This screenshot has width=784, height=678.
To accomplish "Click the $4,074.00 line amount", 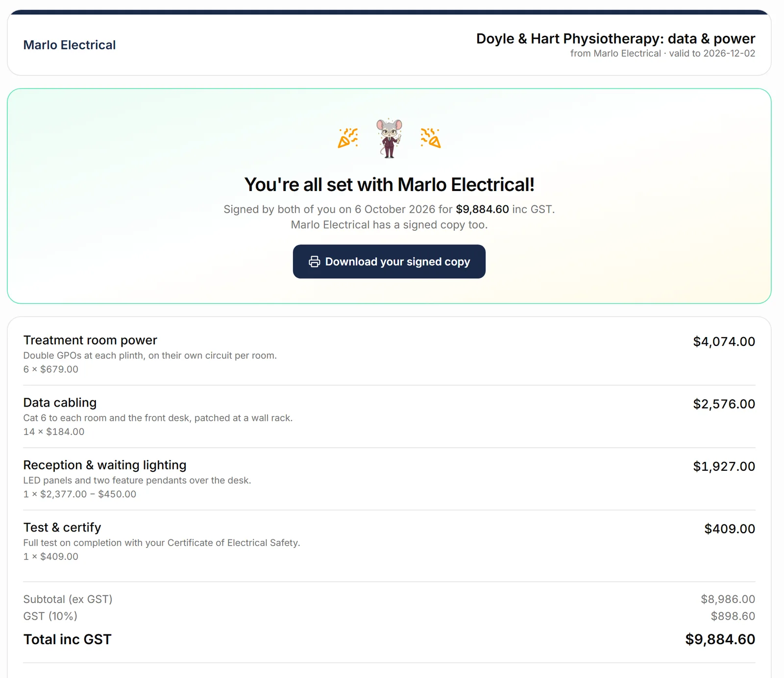I will [x=724, y=341].
